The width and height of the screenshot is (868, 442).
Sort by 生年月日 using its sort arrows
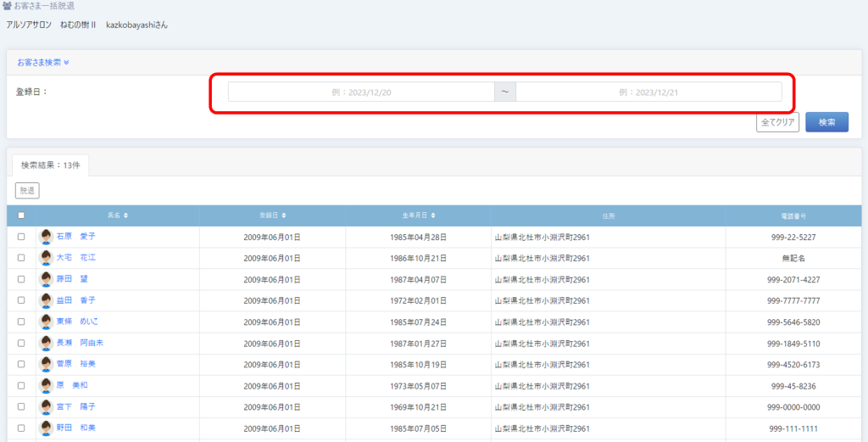[x=433, y=215]
